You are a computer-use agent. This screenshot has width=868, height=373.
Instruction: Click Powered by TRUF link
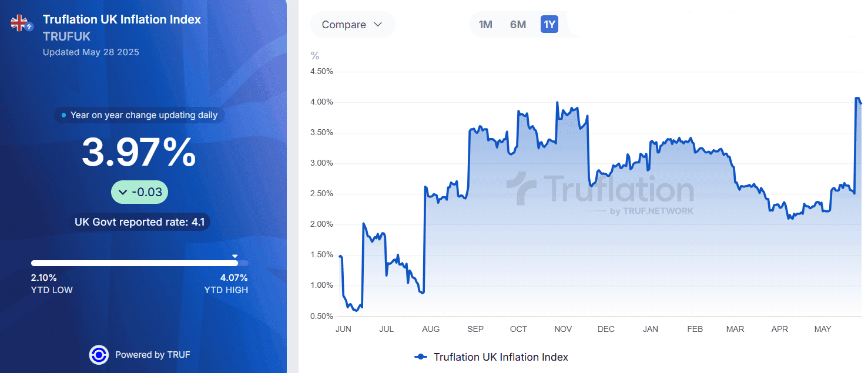point(152,355)
